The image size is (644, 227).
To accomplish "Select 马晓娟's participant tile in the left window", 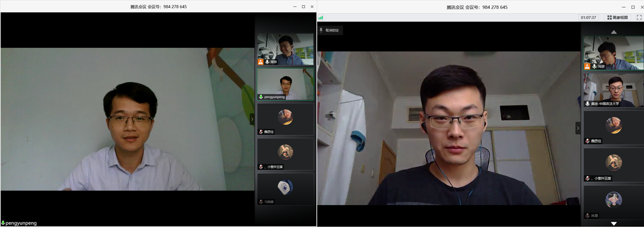I will click(285, 189).
